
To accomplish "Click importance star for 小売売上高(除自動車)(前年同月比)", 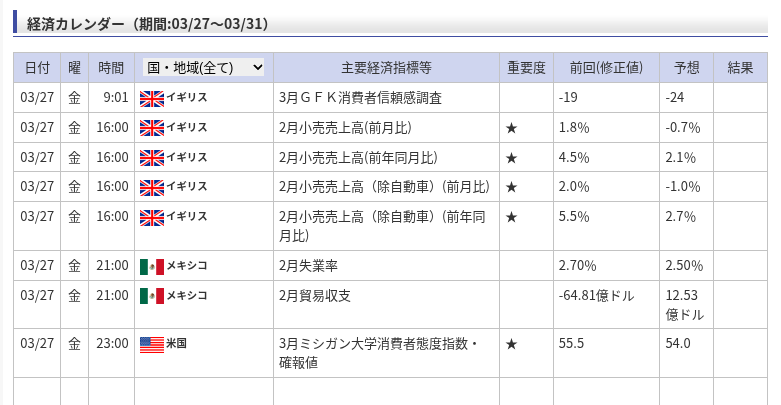I will click(x=512, y=216).
